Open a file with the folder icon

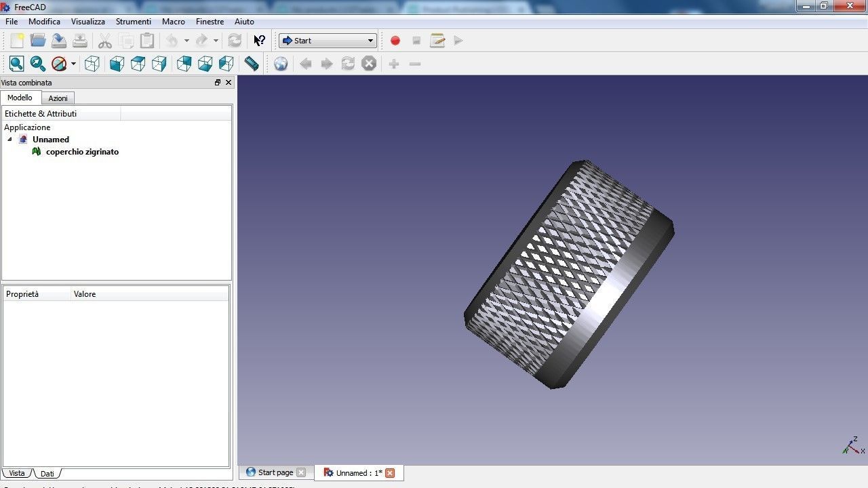(x=38, y=41)
